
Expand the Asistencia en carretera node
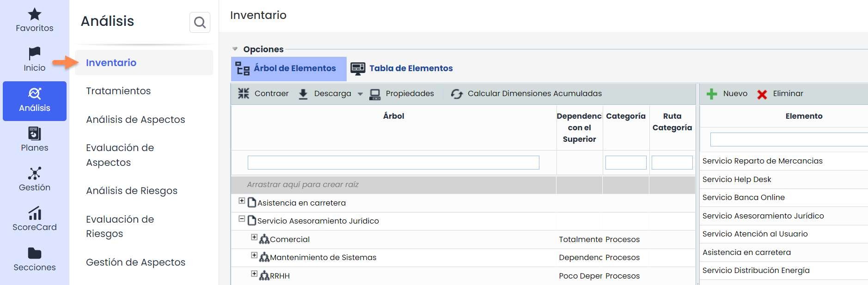pyautogui.click(x=242, y=201)
